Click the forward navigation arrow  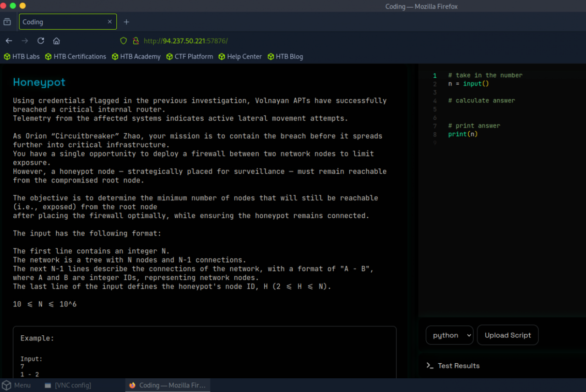click(x=25, y=41)
